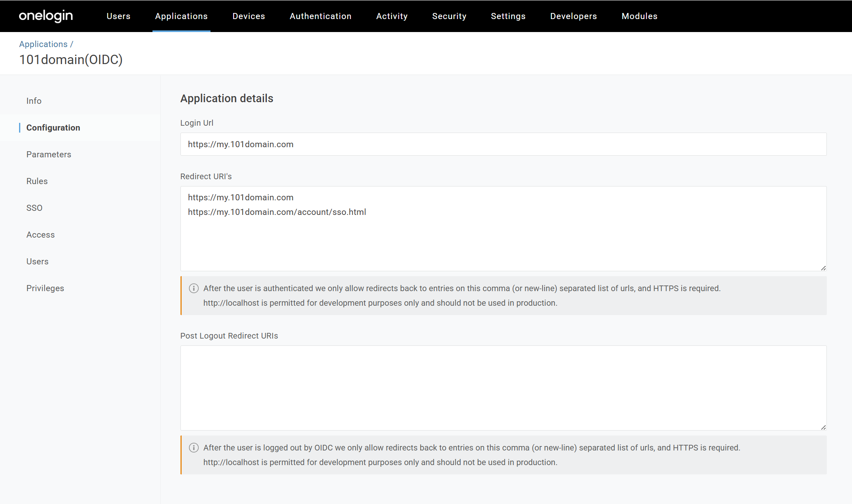Open the Parameters section

(x=49, y=154)
